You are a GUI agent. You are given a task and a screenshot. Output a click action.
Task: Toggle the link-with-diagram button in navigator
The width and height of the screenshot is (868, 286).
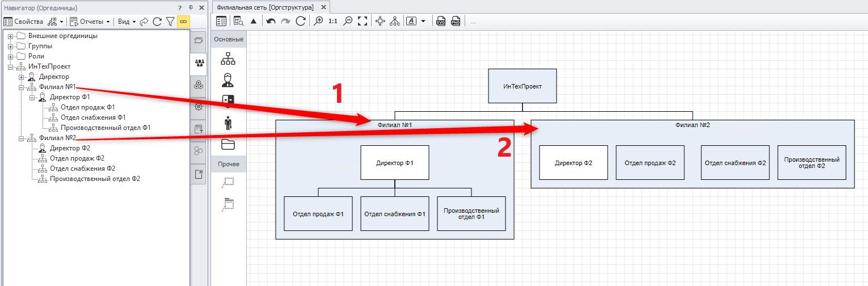(x=183, y=22)
